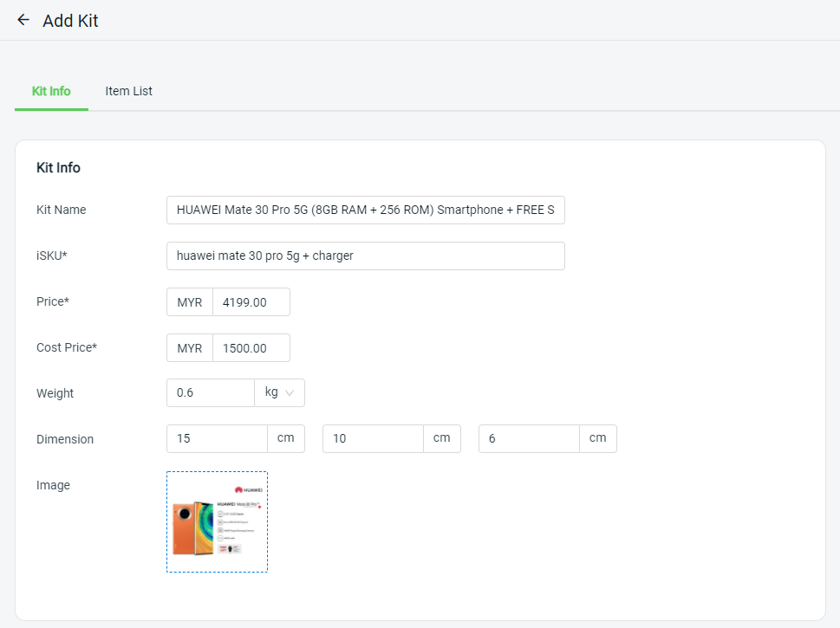The image size is (840, 628).
Task: Click the Dimension label
Action: pos(65,439)
